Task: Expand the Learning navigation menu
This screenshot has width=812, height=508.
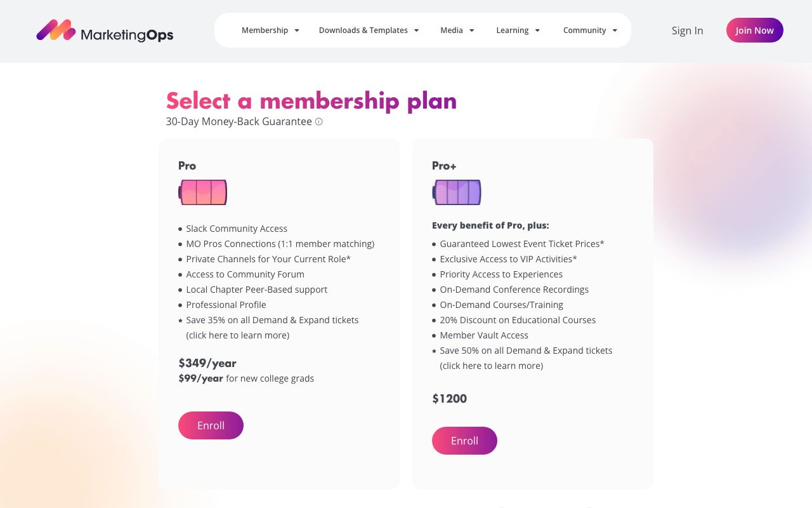Action: coord(512,30)
